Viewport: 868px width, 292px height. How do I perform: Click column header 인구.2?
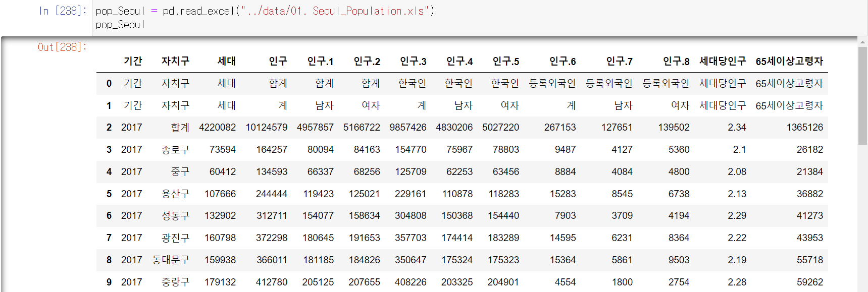coord(367,61)
